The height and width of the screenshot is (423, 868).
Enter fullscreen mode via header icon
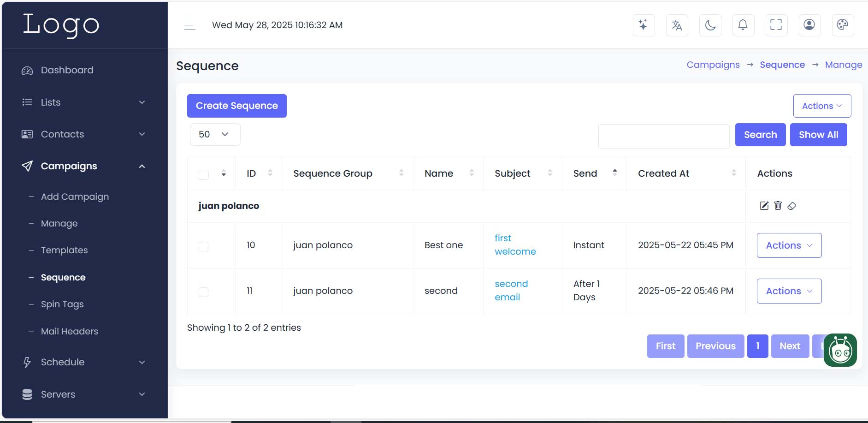point(776,25)
